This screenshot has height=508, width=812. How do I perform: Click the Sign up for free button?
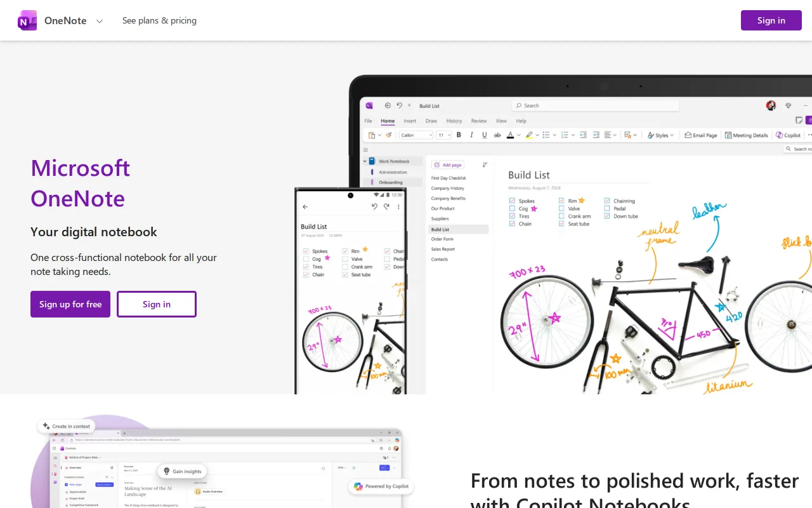70,304
